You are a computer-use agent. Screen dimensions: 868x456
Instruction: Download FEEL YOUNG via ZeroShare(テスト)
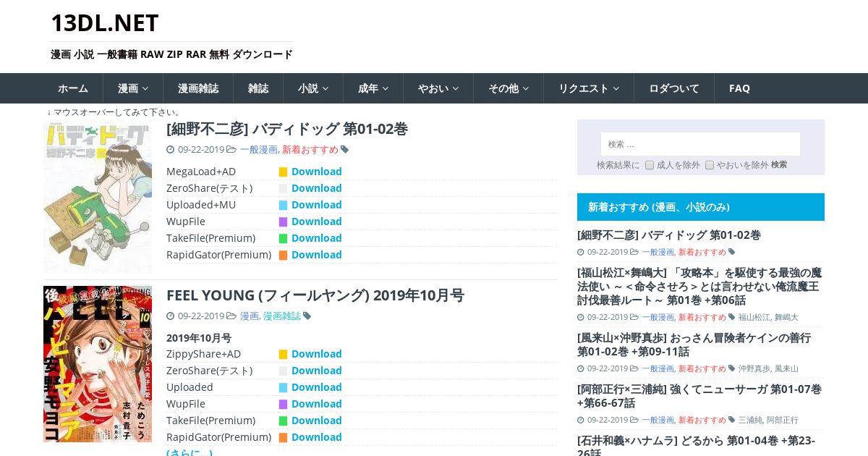click(x=317, y=371)
